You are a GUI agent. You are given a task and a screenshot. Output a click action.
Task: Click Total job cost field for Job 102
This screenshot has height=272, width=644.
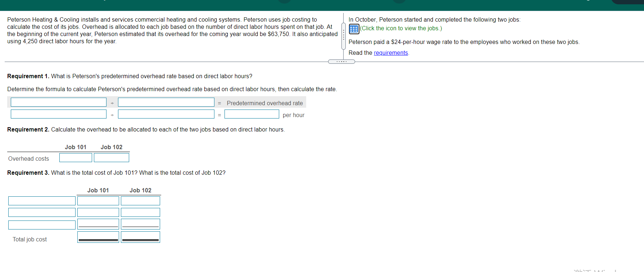tap(140, 237)
